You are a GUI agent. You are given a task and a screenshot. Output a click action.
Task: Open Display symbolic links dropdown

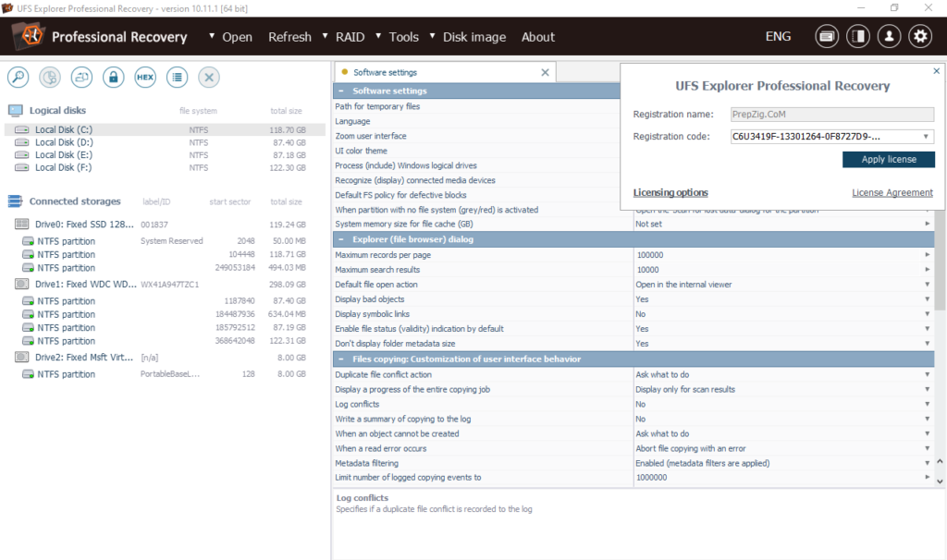click(x=927, y=314)
